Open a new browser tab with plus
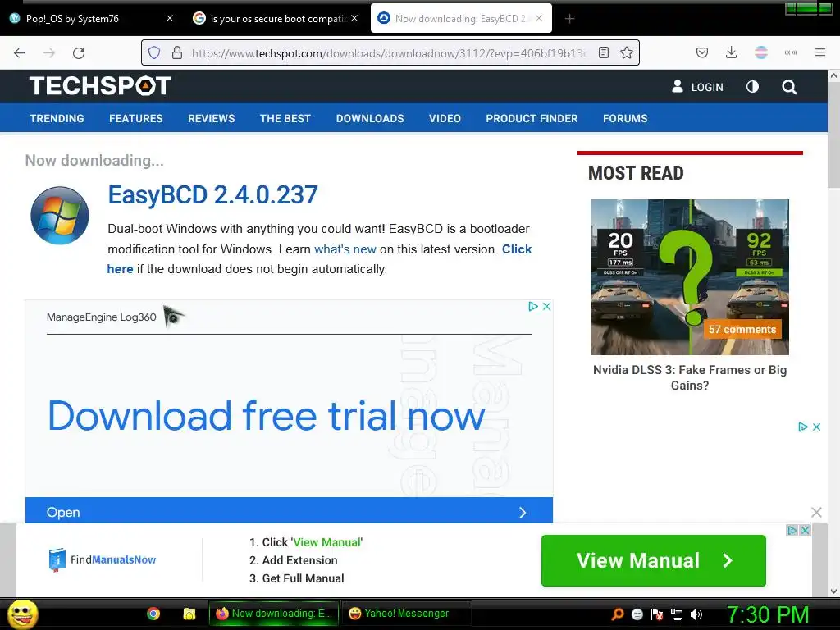 coord(569,19)
